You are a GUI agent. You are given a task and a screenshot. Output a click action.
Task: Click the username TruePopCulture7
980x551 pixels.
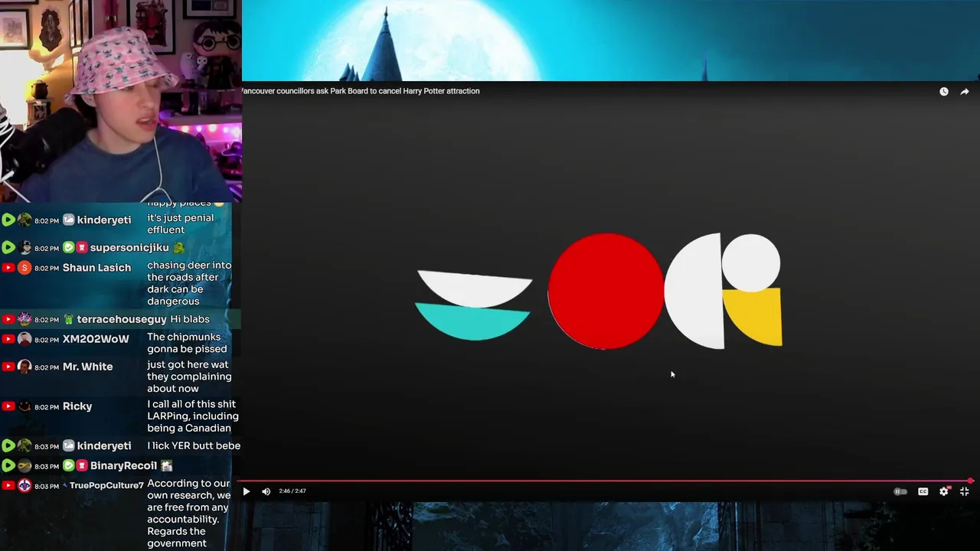click(x=106, y=486)
